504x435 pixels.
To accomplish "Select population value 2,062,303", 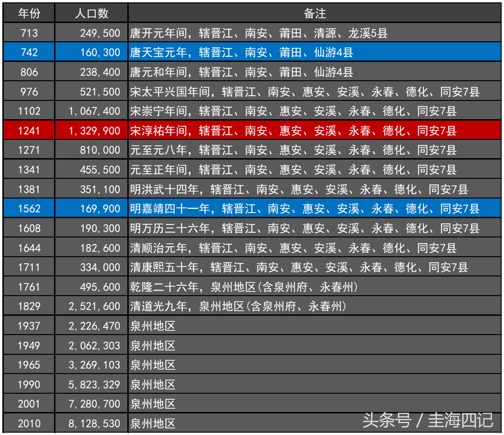I will [94, 345].
